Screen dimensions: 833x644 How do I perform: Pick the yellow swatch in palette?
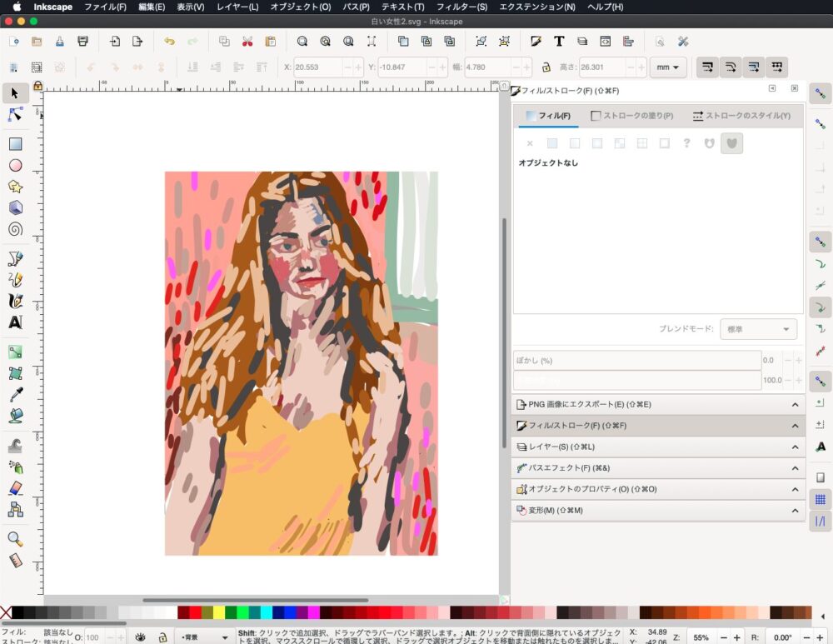point(219,613)
